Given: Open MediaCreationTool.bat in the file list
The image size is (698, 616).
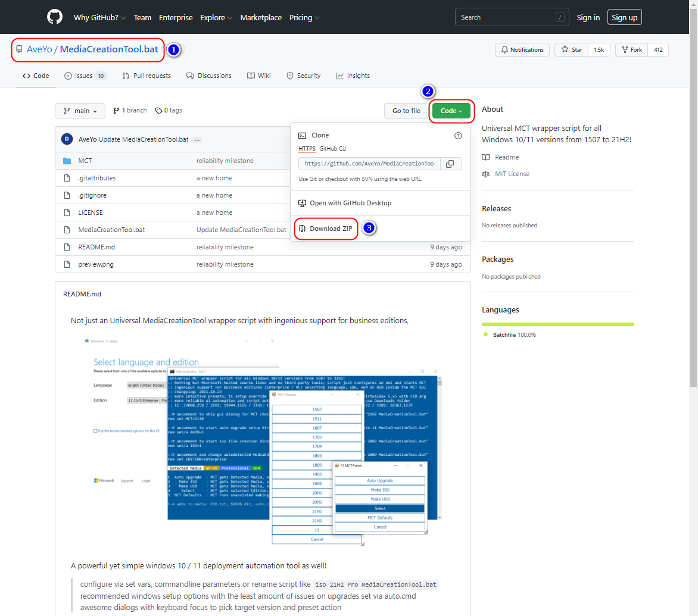Looking at the screenshot, I should [x=111, y=230].
